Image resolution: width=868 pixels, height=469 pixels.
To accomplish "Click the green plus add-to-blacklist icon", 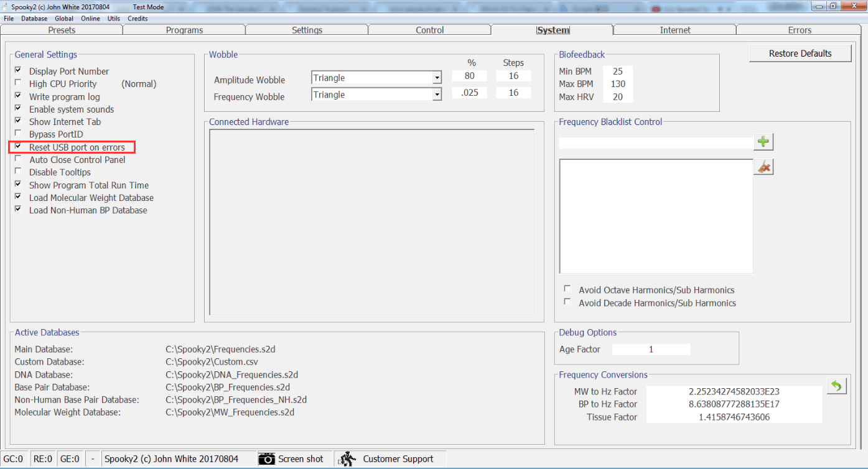I will (x=763, y=142).
